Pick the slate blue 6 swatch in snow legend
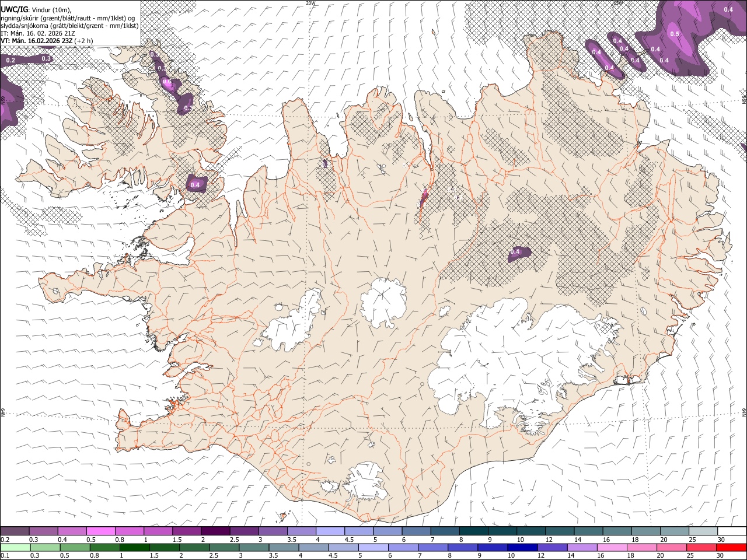747x560 pixels. pyautogui.click(x=417, y=531)
